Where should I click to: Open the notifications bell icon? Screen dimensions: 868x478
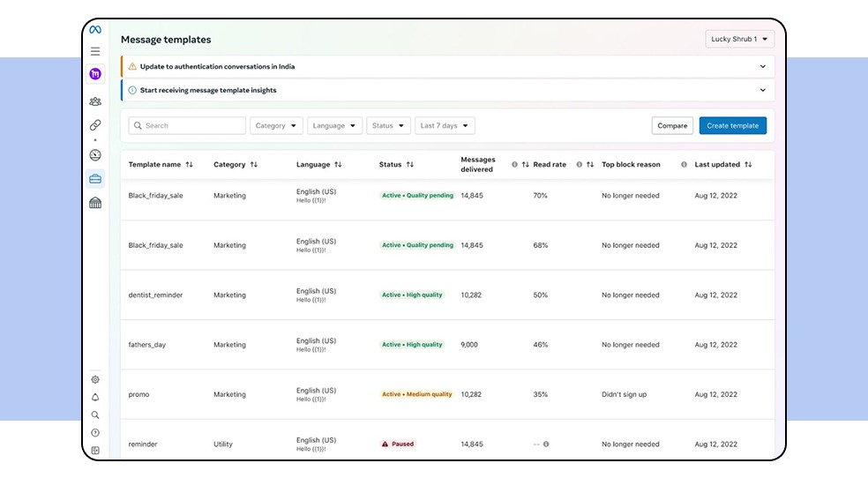[95, 398]
